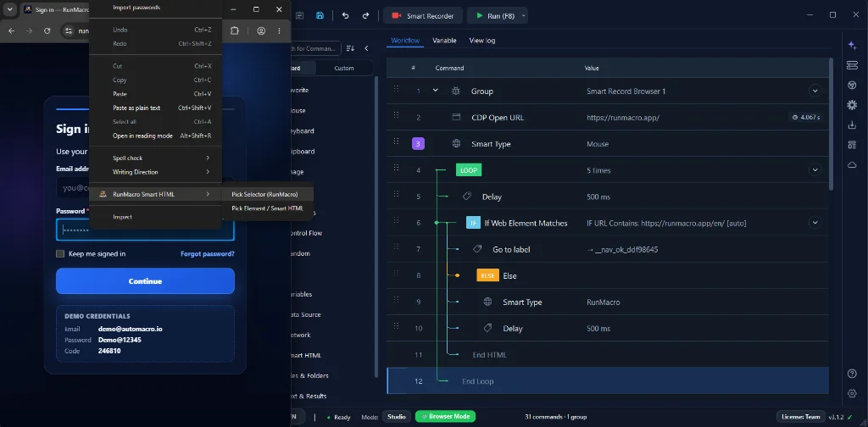Viewport: 868px width, 427px height.
Task: Choose Paste as plain text
Action: tap(156, 108)
